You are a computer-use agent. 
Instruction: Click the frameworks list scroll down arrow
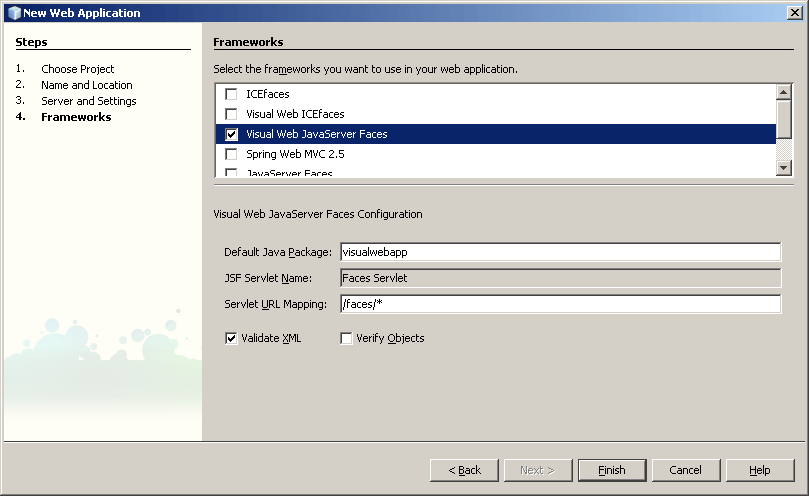tap(784, 168)
